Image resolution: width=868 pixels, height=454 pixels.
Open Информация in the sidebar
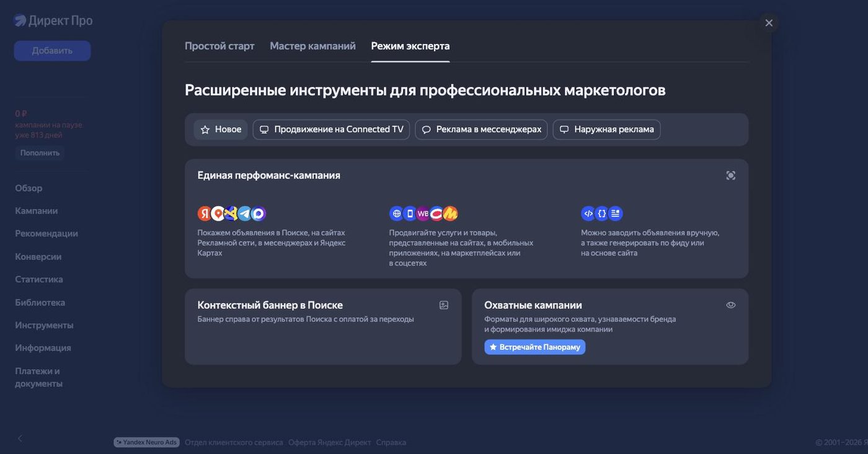43,348
